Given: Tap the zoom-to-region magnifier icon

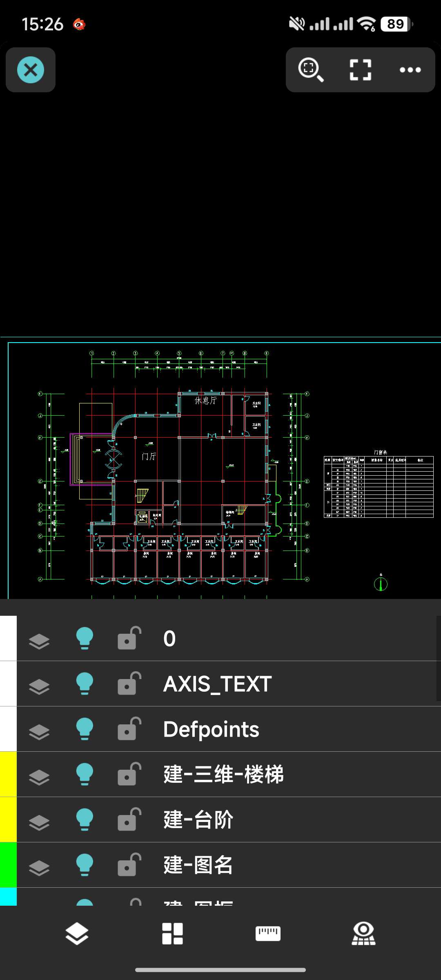Looking at the screenshot, I should pos(311,70).
